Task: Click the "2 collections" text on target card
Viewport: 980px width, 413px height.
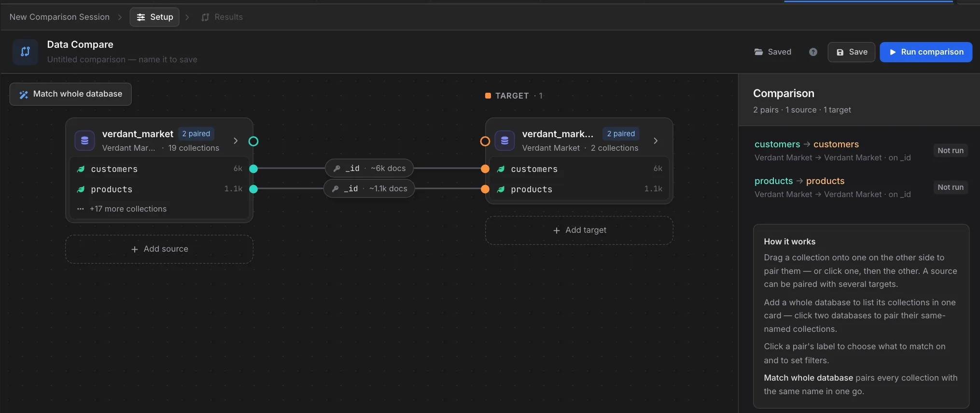Action: [615, 148]
